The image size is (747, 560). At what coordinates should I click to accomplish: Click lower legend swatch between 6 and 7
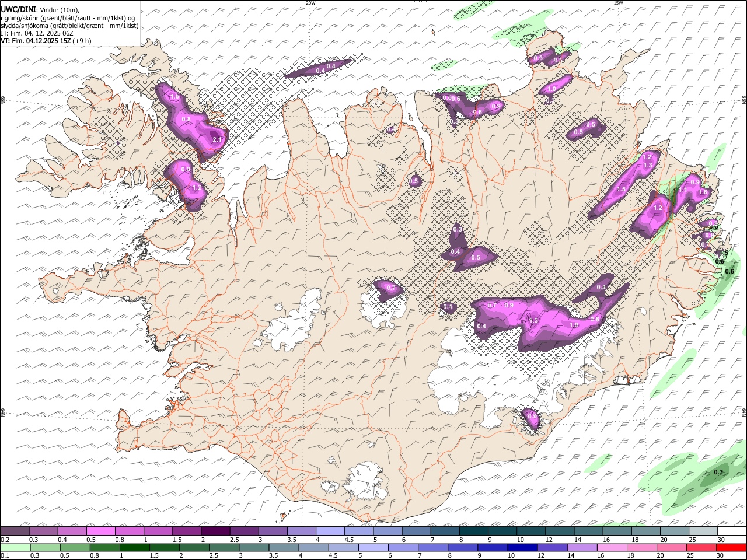coord(403,547)
